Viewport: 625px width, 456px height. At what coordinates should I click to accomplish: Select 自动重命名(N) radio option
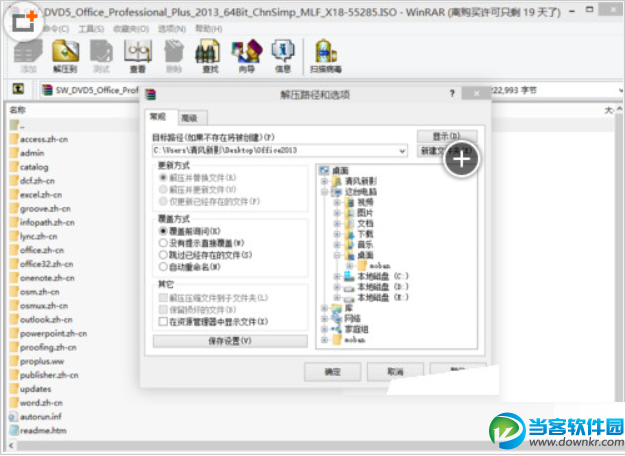click(163, 267)
